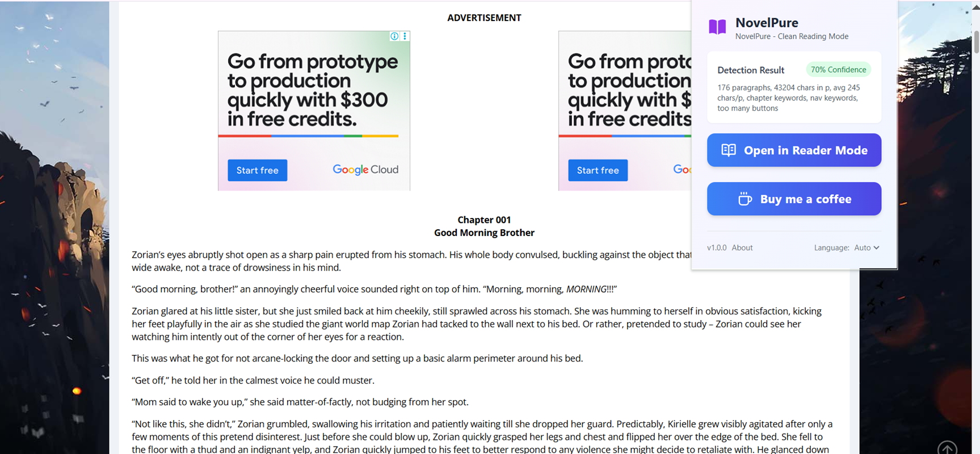The height and width of the screenshot is (454, 980).
Task: Click the purple NovelPure book logo
Action: click(x=717, y=27)
